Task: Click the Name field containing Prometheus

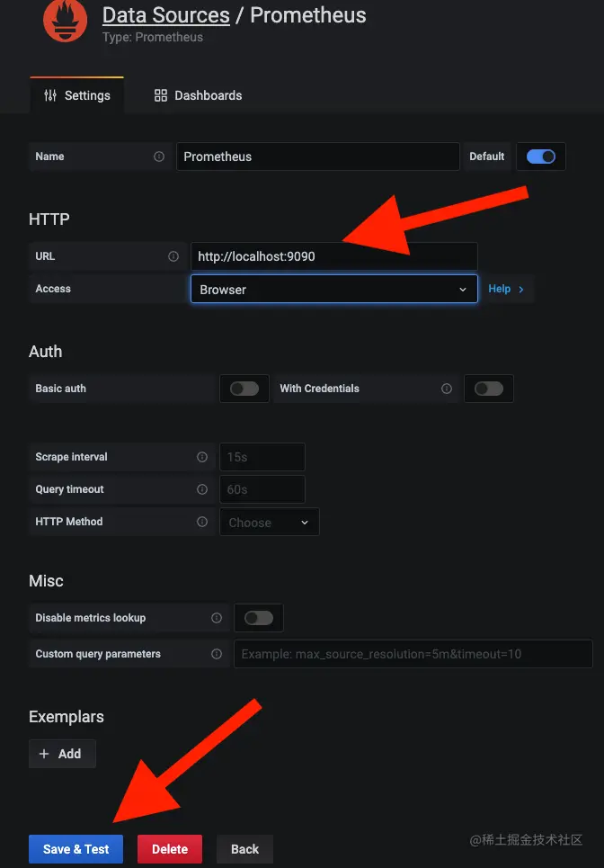Action: pos(318,157)
